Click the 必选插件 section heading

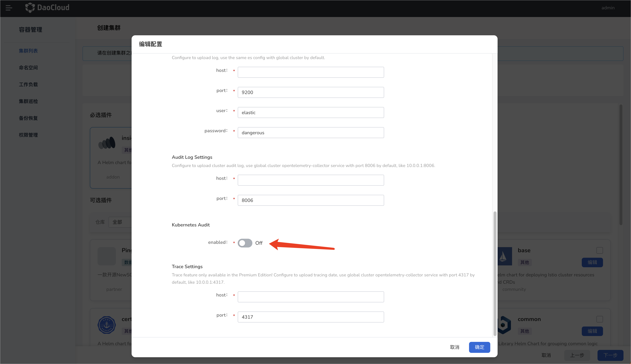click(x=101, y=115)
